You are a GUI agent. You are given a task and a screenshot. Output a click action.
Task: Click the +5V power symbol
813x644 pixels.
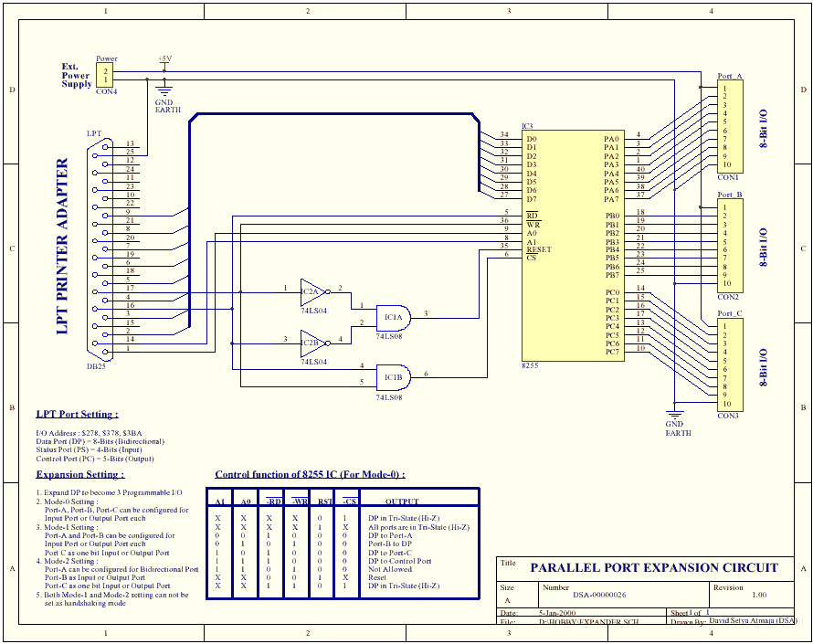[164, 62]
